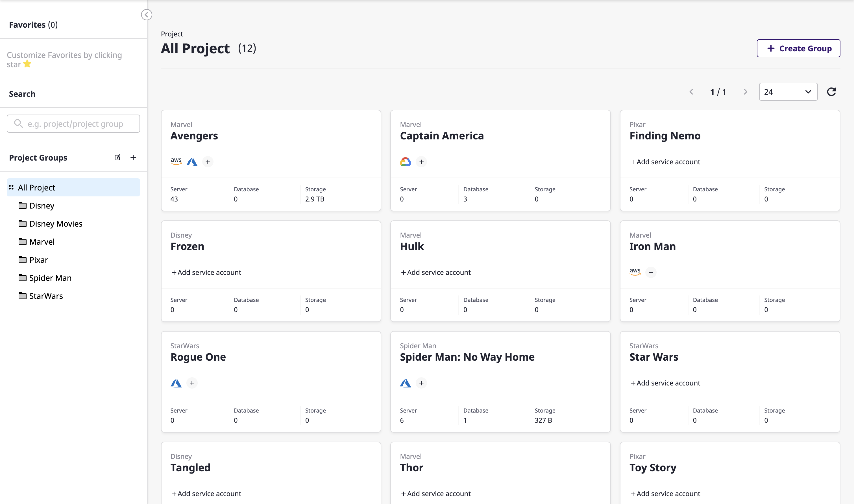Open the StarWars project group

[46, 295]
